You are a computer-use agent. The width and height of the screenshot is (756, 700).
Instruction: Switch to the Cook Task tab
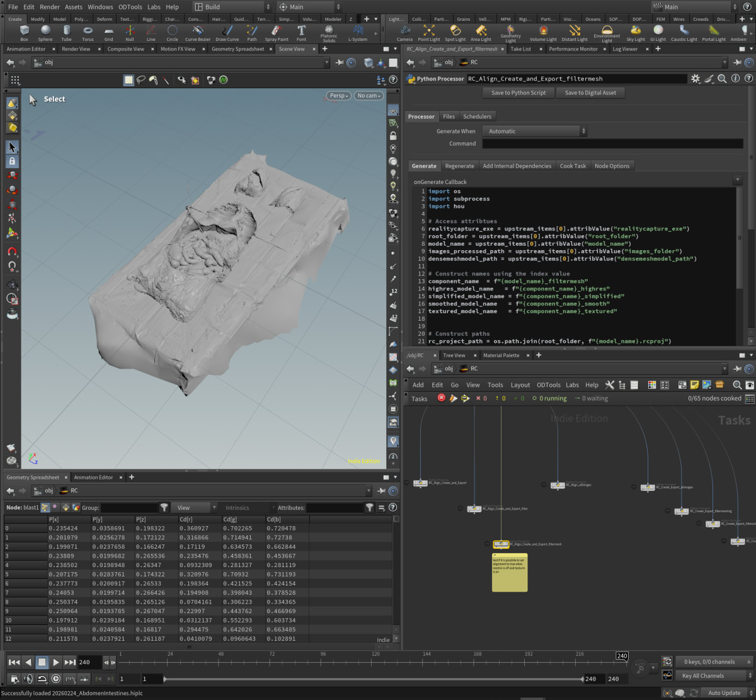coord(573,166)
